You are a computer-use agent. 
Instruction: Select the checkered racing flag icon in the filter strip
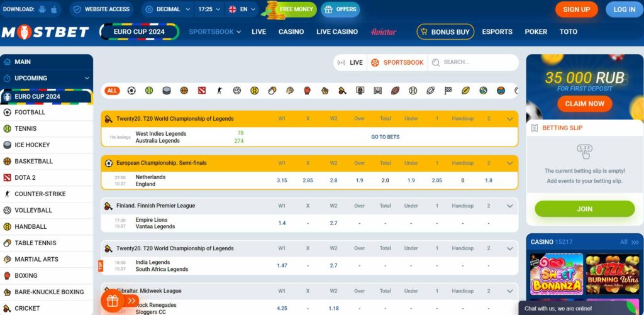point(448,91)
